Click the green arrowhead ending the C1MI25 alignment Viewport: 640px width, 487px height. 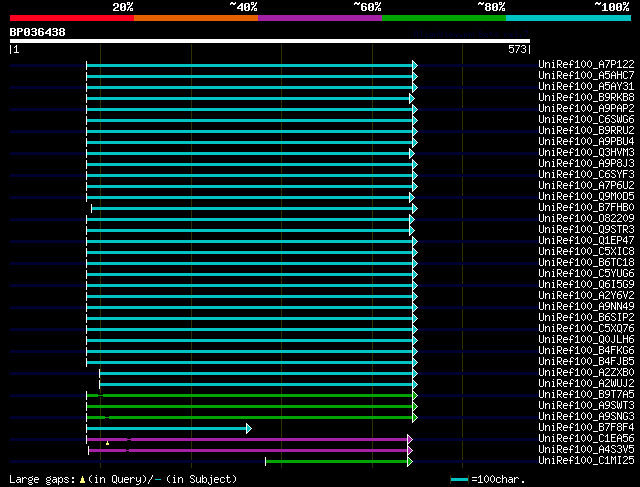point(410,462)
